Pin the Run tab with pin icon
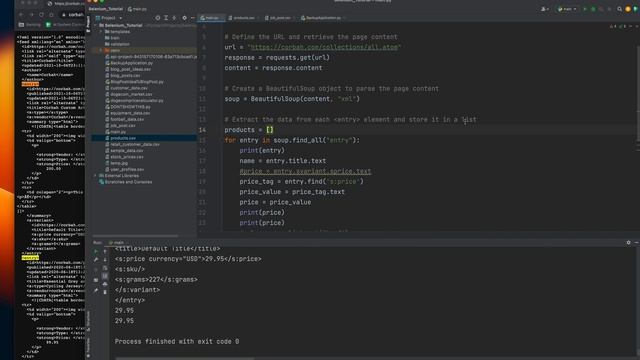The width and height of the screenshot is (640, 360). tap(96, 291)
